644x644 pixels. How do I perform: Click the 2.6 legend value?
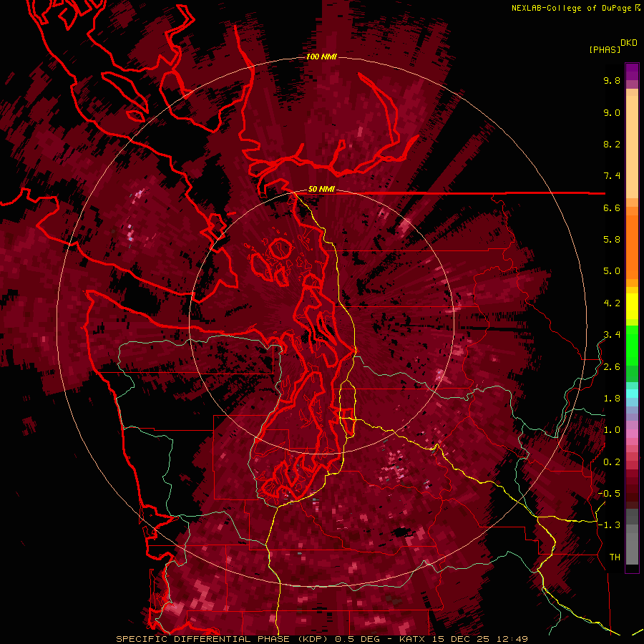tap(612, 367)
